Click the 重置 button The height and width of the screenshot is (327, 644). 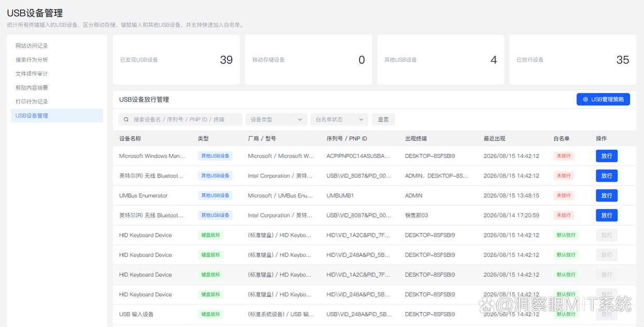(x=383, y=119)
